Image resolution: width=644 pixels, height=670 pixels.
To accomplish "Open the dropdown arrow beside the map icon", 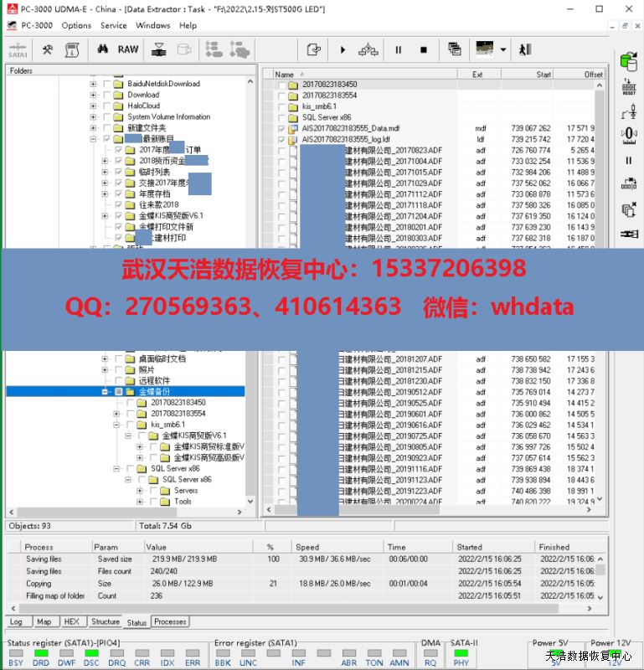I will [x=502, y=50].
